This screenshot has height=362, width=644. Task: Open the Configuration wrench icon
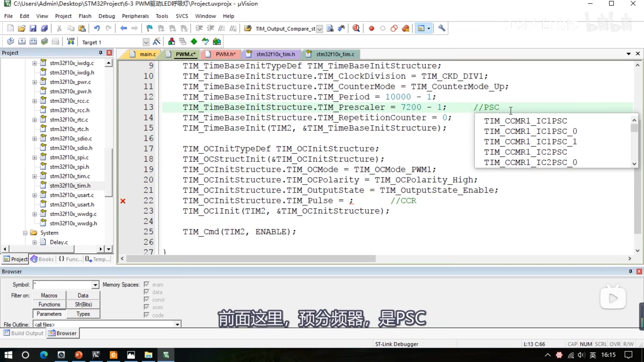(441, 28)
